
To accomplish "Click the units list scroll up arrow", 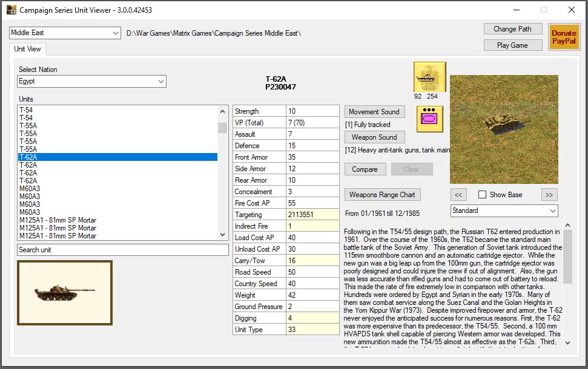I will 222,111.
